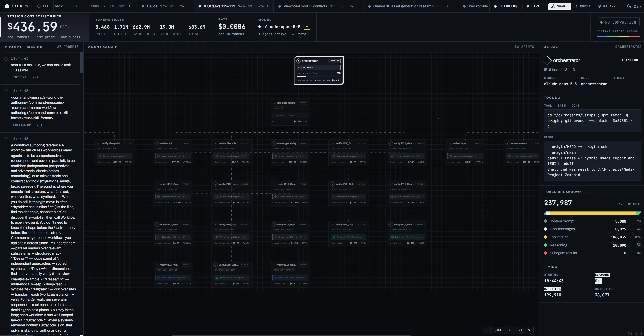Expand StructuredOutput row in the $1.80 verify node
The height and width of the screenshot is (336, 644).
pyautogui.click(x=173, y=197)
